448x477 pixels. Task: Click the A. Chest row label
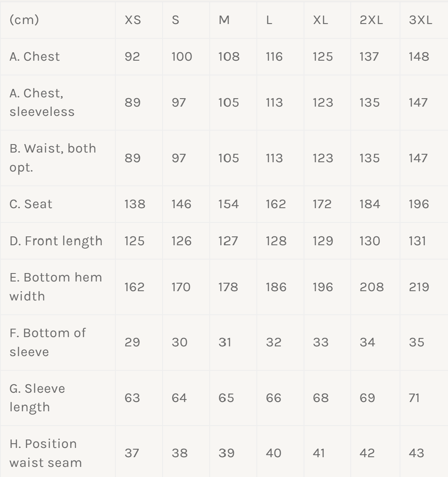pyautogui.click(x=35, y=56)
